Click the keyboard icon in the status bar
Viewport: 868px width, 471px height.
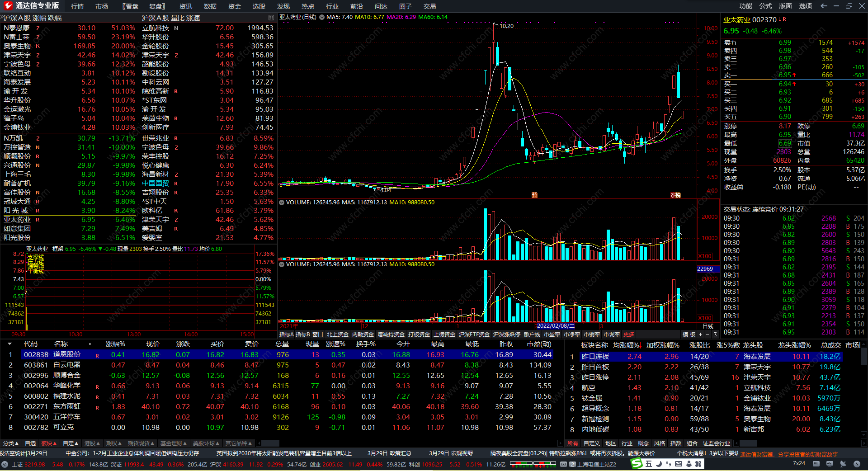[816, 464]
